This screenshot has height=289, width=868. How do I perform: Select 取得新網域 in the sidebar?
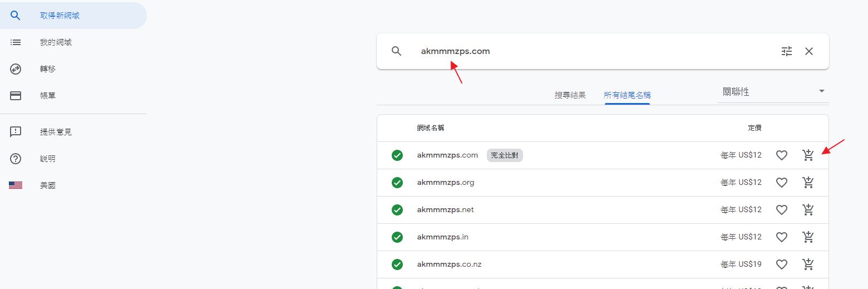coord(60,16)
